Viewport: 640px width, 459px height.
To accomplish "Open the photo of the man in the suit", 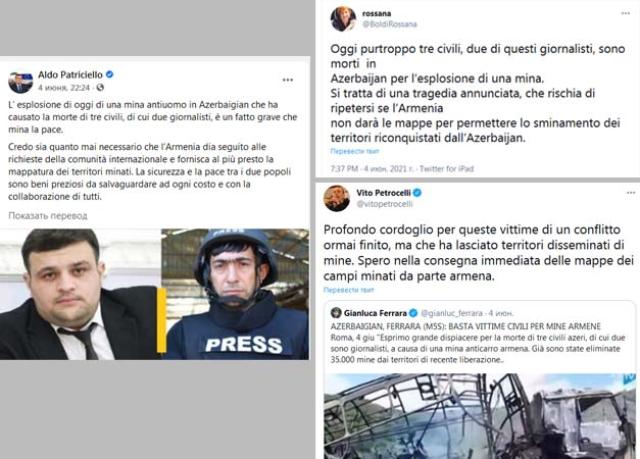I will coord(80,294).
